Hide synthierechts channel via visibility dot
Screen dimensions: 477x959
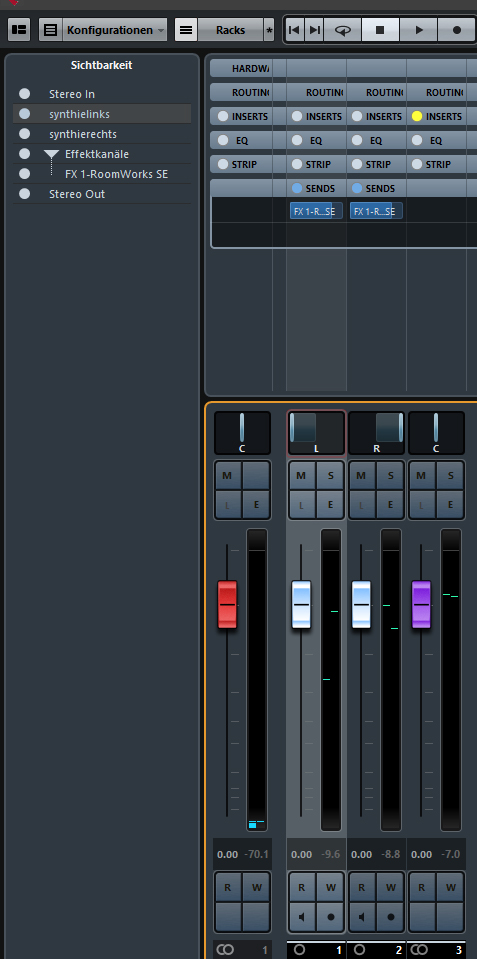pos(24,133)
